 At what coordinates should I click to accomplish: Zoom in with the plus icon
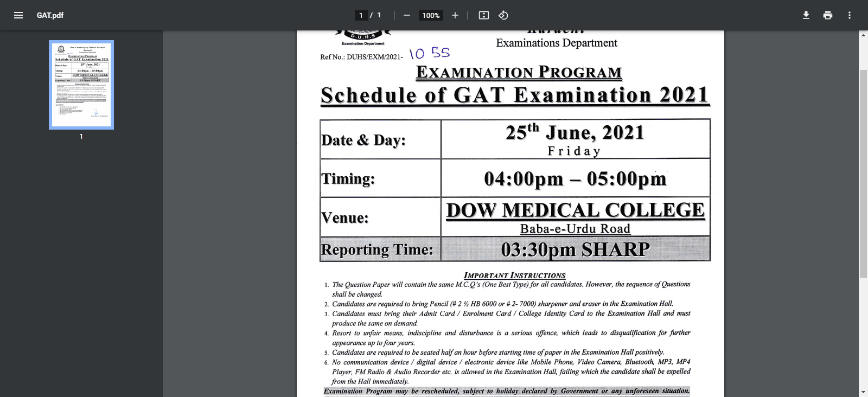point(455,15)
